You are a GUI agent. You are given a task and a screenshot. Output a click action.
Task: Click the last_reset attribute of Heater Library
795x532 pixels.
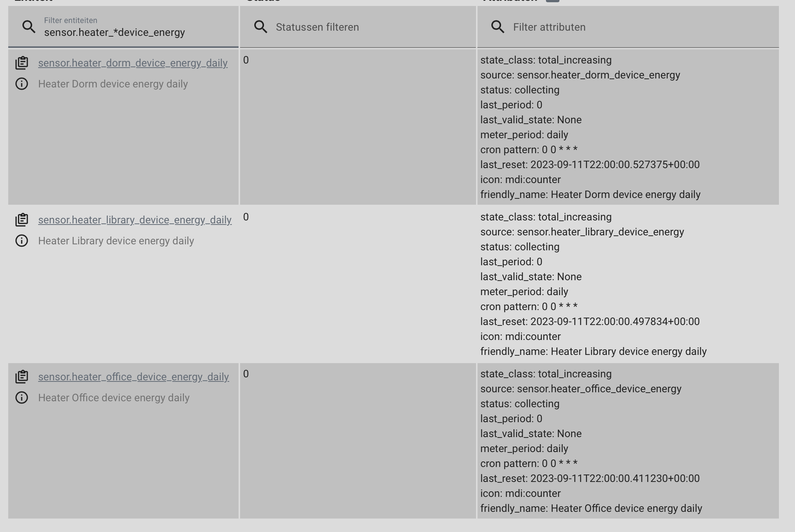(x=590, y=321)
